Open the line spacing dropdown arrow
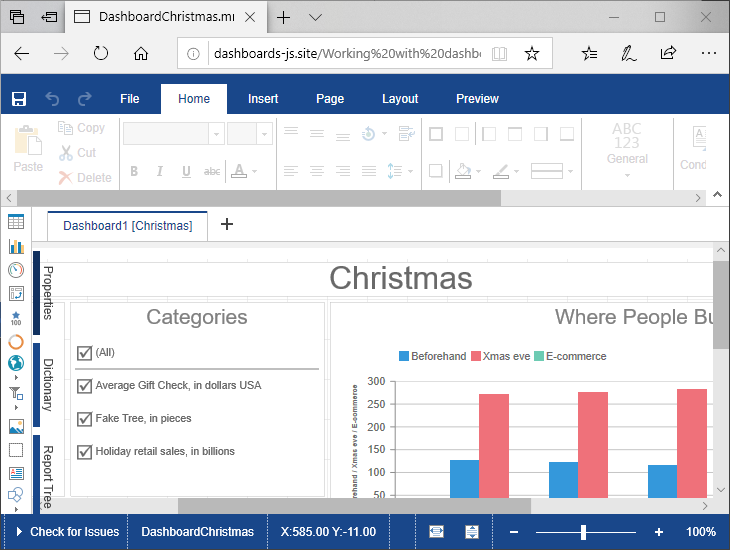 point(410,171)
